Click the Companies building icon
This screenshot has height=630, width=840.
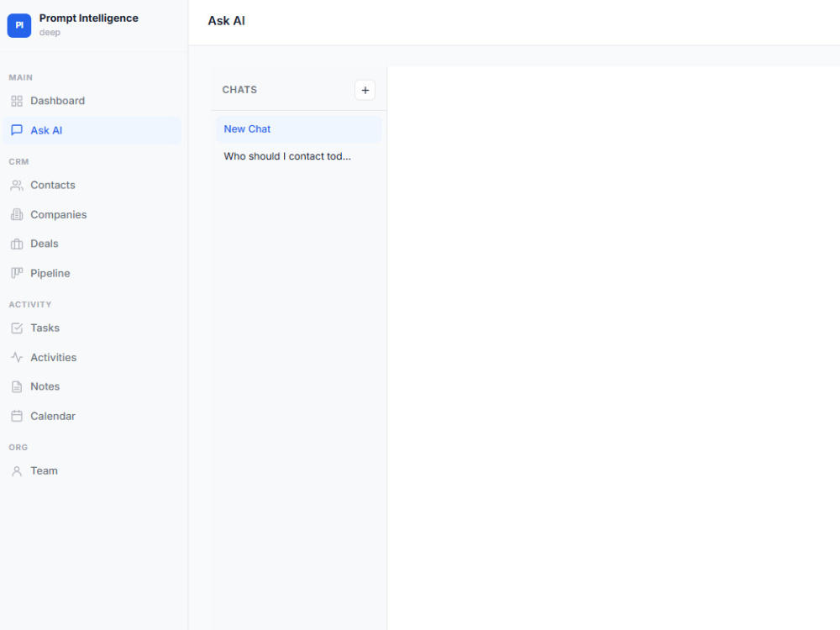pos(17,214)
